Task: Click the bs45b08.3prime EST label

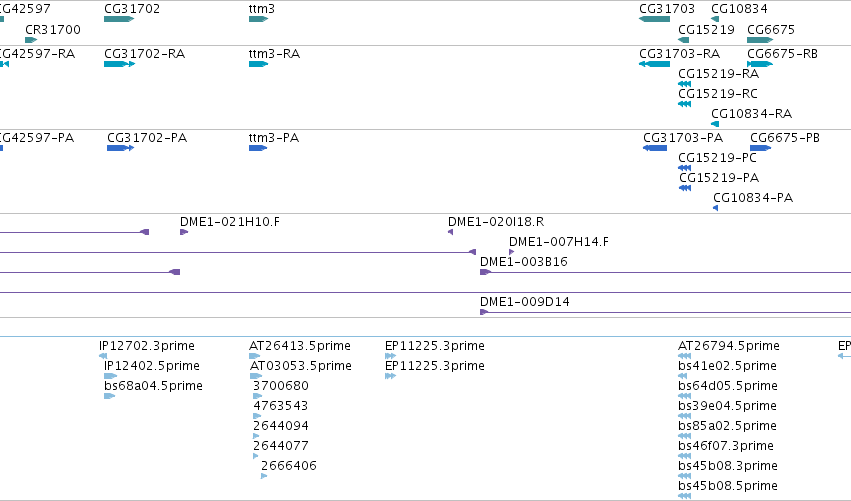Action: (728, 466)
